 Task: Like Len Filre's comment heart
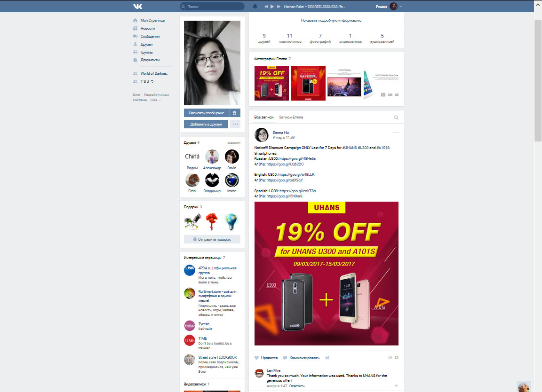click(396, 386)
